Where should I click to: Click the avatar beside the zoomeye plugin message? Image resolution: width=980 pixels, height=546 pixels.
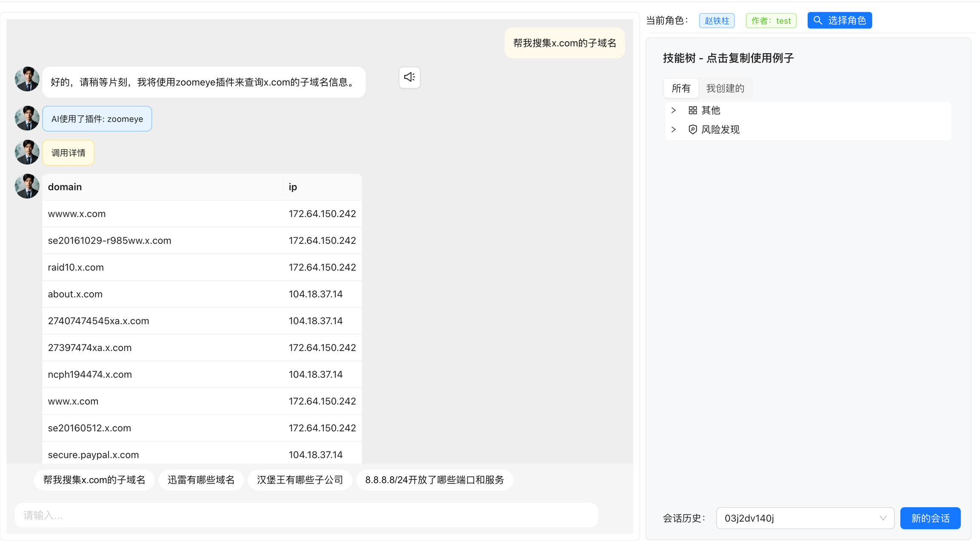27,118
